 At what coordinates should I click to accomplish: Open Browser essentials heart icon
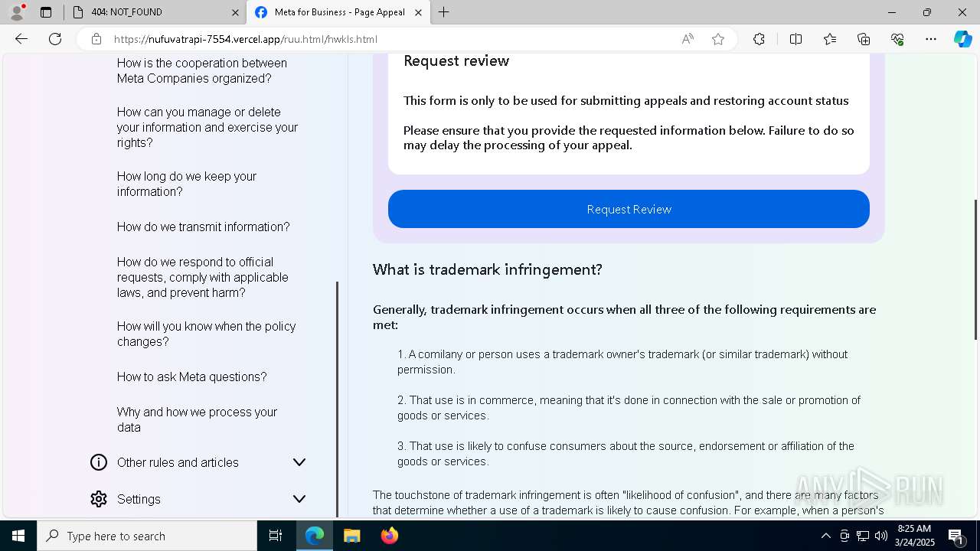(x=897, y=39)
